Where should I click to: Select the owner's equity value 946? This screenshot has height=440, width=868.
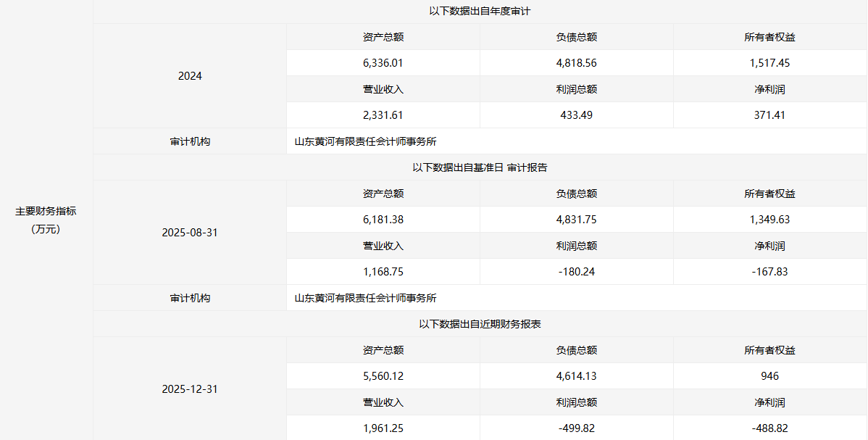pos(769,376)
